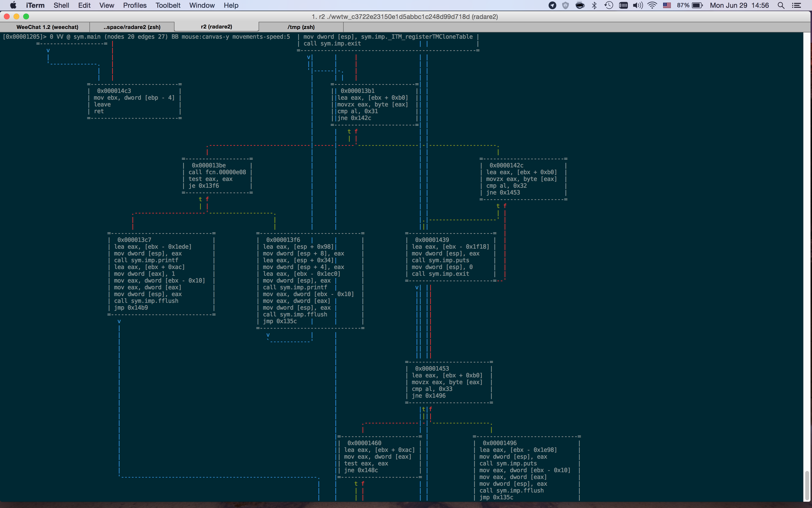Click the battery icon showing 87%
812x508 pixels.
tap(697, 5)
